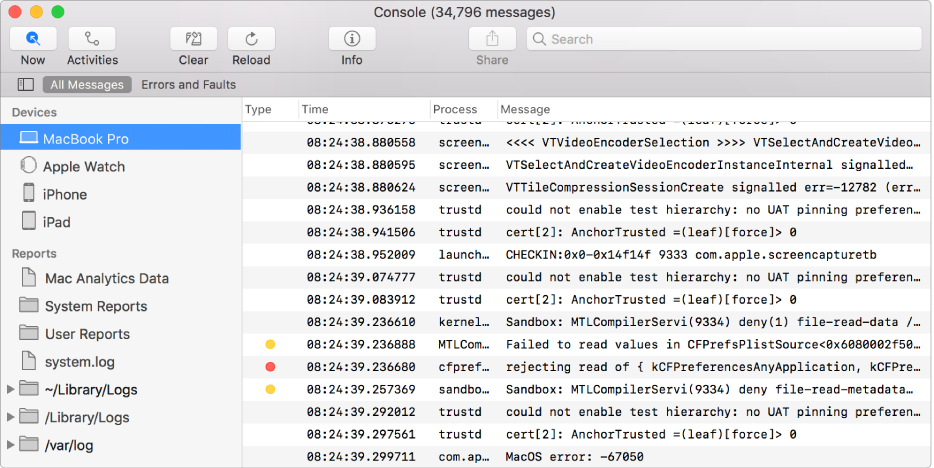
Task: Open the system.log file icon
Action: click(28, 362)
